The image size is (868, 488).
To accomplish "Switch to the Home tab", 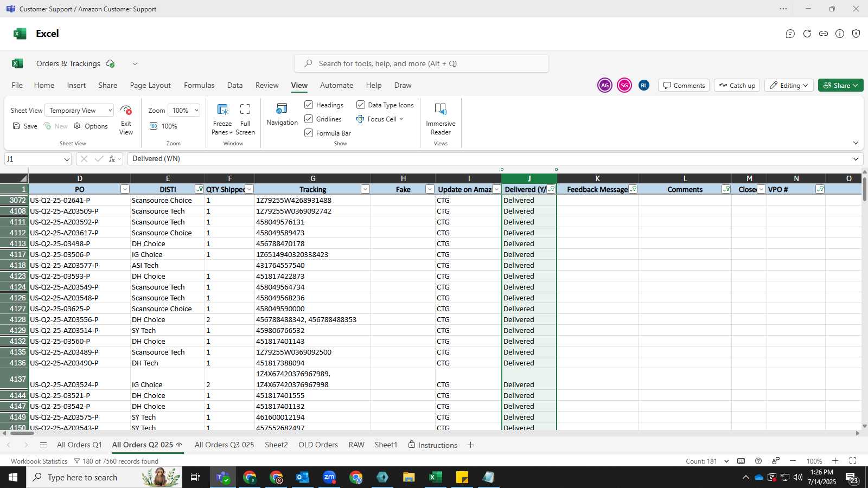I will point(44,85).
